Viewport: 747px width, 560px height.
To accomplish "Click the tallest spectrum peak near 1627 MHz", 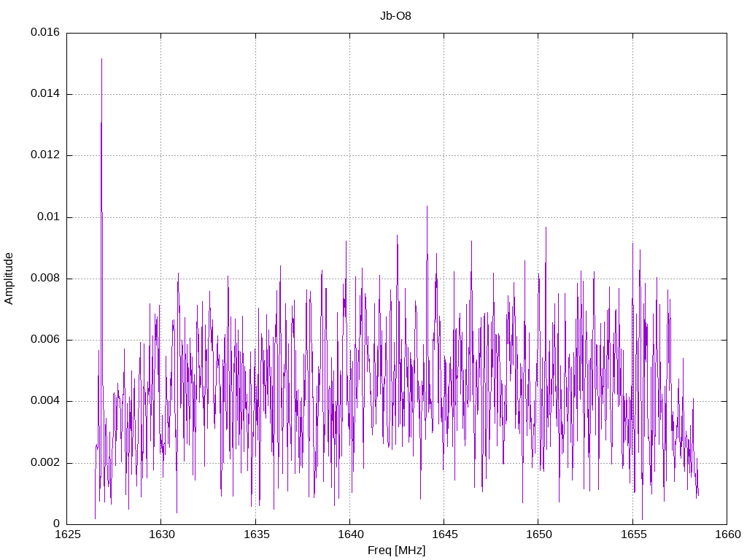I will click(x=101, y=59).
